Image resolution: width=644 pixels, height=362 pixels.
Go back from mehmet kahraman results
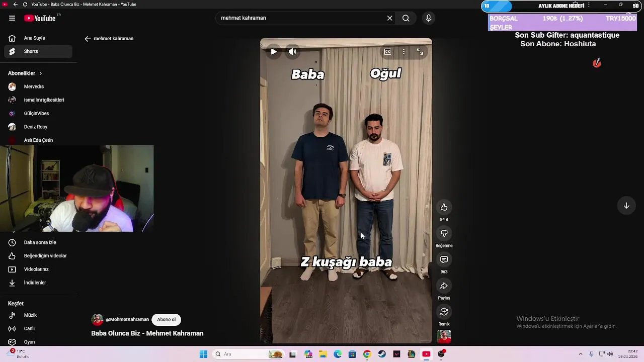click(88, 39)
